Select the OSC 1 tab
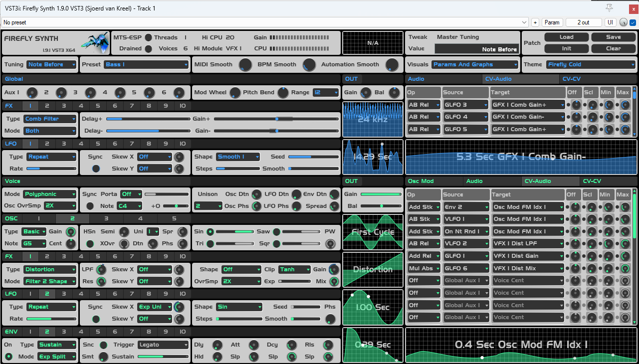Screen dimensions: 639x364 [x=39, y=218]
